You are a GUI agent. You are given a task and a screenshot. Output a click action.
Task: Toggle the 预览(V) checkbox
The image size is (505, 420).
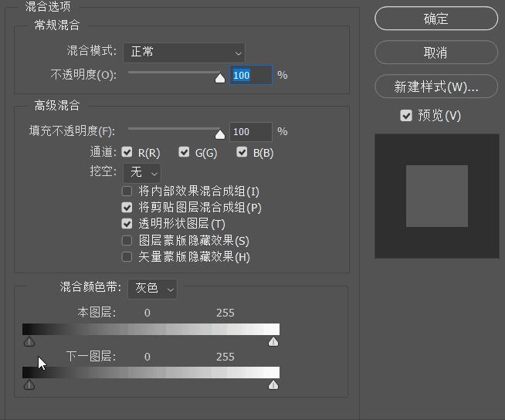point(406,116)
